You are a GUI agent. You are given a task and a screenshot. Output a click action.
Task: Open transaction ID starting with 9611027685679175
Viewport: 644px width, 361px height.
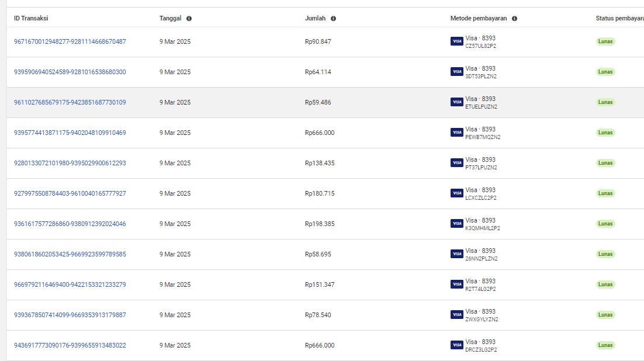tap(70, 102)
